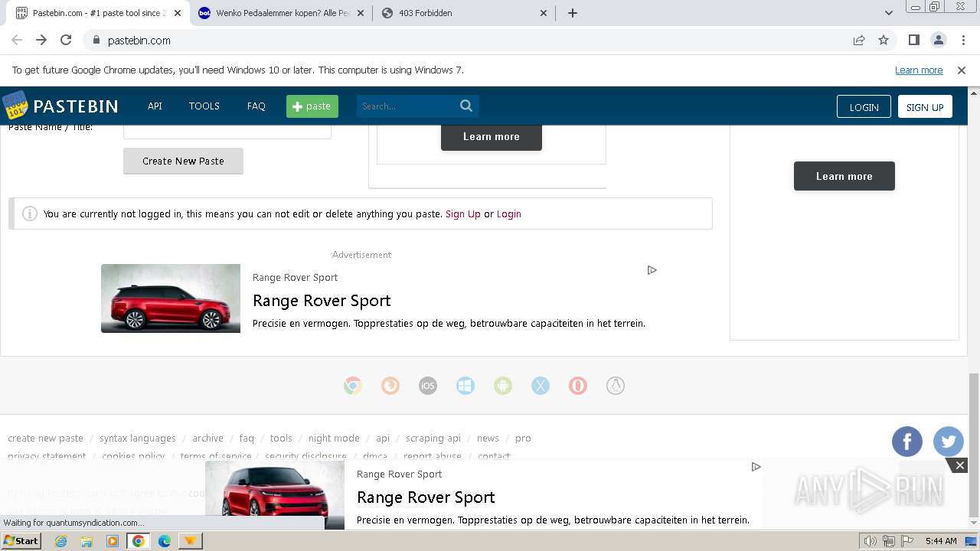Open the Learn more link about Chrome updates
Screen dimensions: 980x551
point(919,70)
